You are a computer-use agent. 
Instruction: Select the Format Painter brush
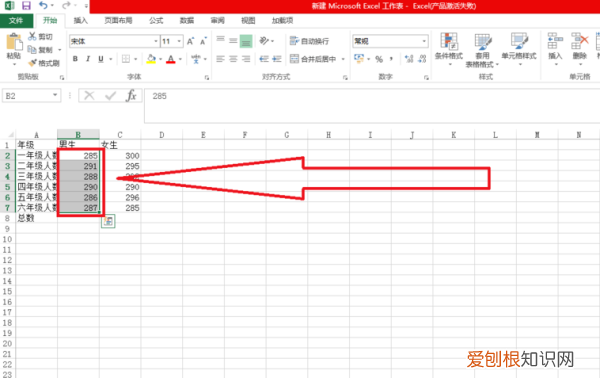33,63
